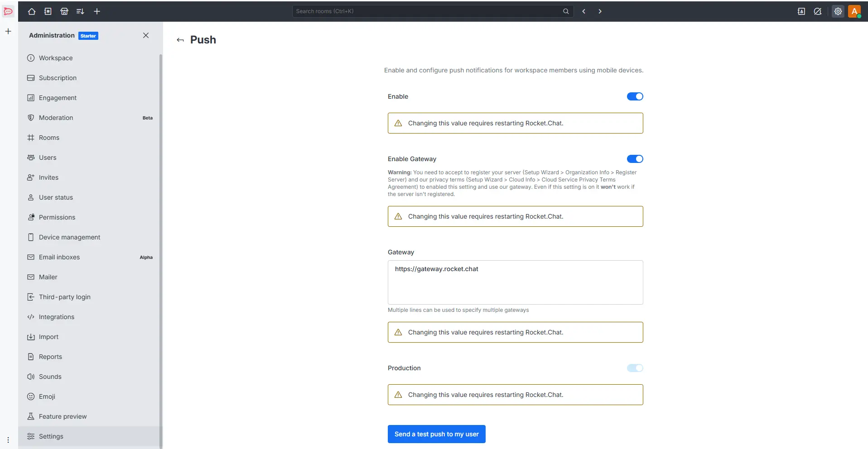868x449 pixels.
Task: Click the restart warning under Production
Action: [515, 395]
